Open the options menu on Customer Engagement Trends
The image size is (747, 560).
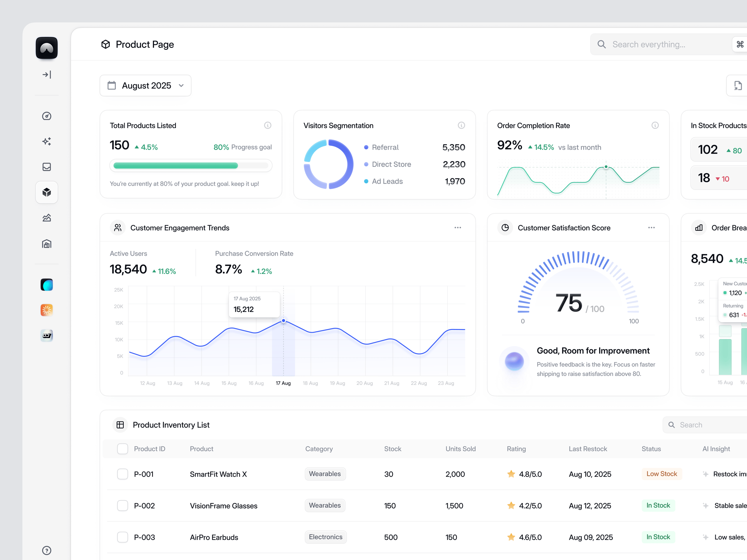[458, 228]
